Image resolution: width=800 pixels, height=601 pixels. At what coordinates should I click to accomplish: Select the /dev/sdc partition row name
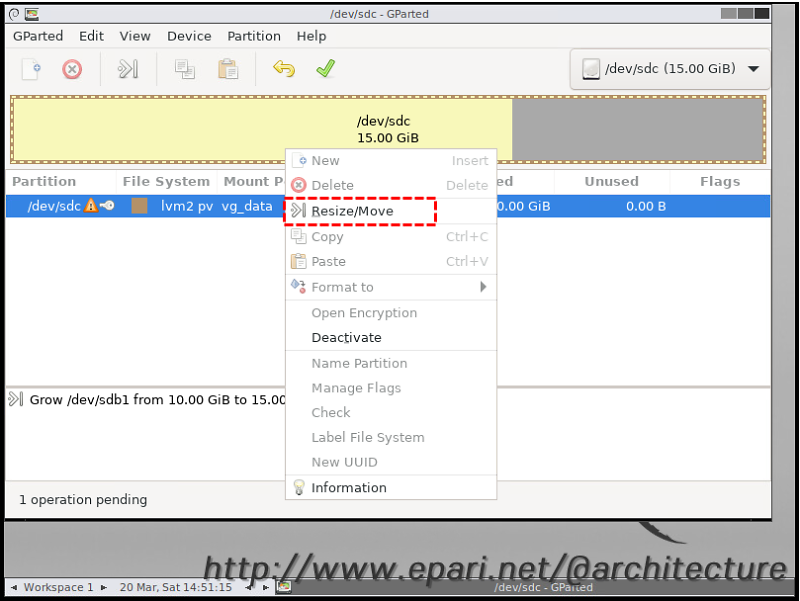click(x=54, y=206)
